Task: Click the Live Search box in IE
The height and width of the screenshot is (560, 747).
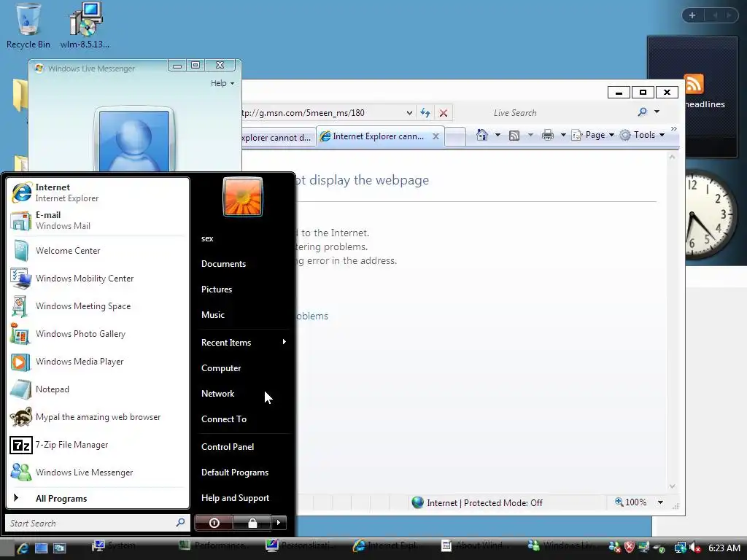Action: click(560, 113)
